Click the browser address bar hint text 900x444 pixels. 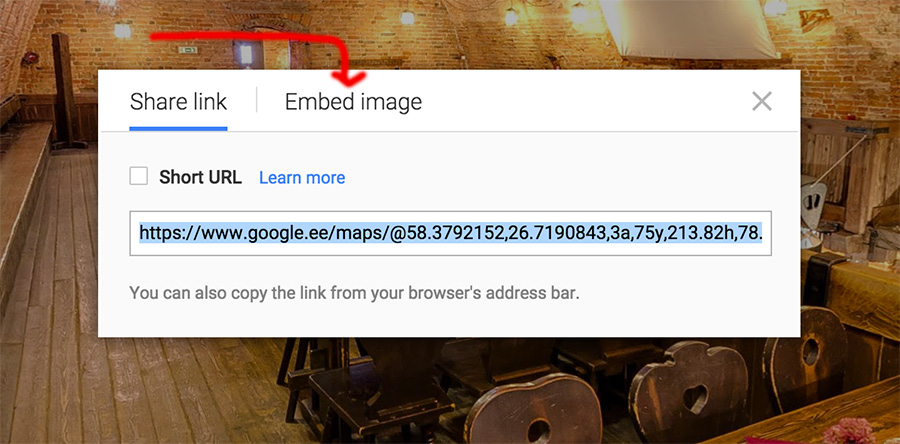[355, 293]
